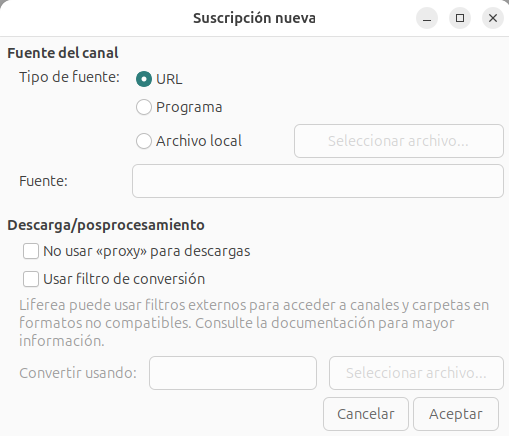Viewport: 509px width, 436px height.
Task: Toggle the Usar filtro de conversión checkbox
Action: pyautogui.click(x=31, y=279)
